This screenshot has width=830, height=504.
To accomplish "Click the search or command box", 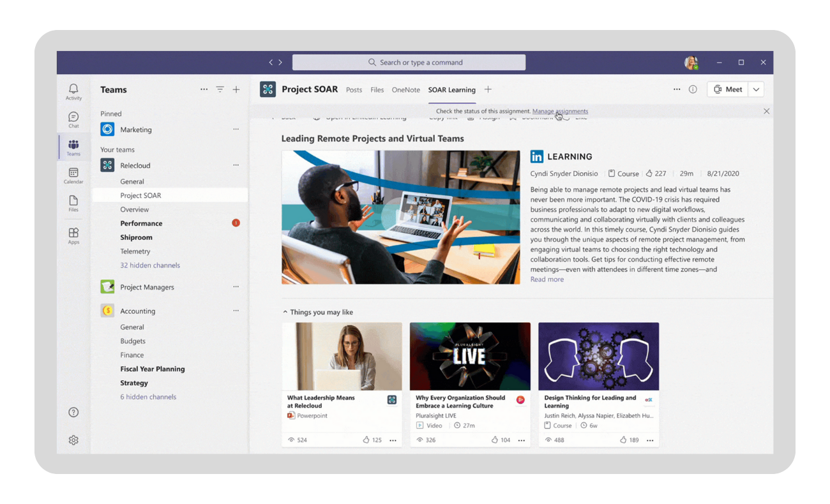I will click(x=409, y=63).
